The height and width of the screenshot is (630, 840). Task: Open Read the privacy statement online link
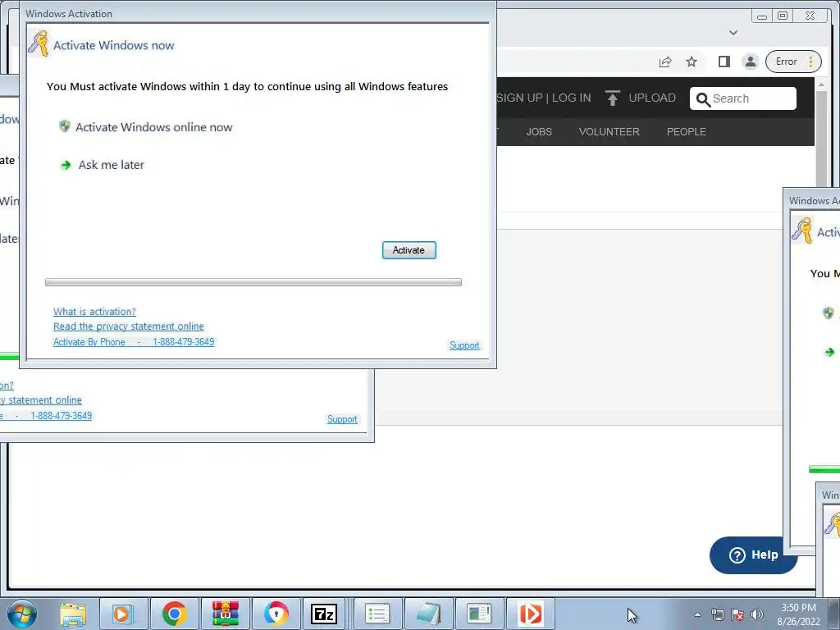(129, 326)
